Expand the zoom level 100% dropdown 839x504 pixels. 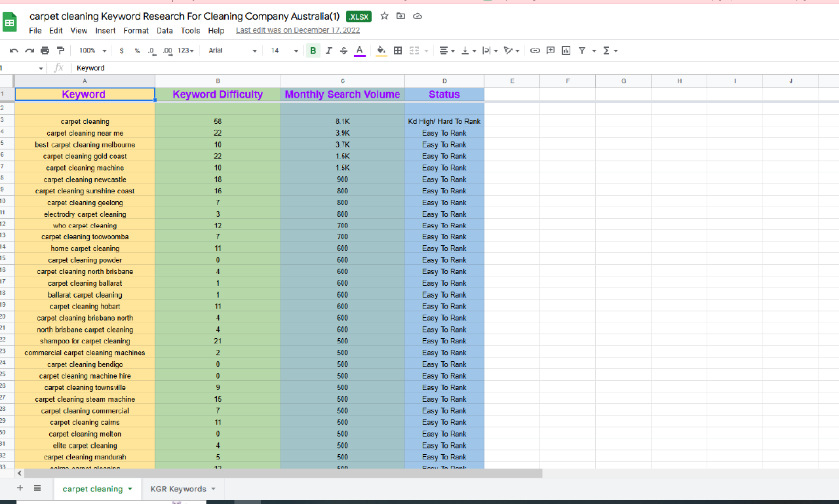91,50
